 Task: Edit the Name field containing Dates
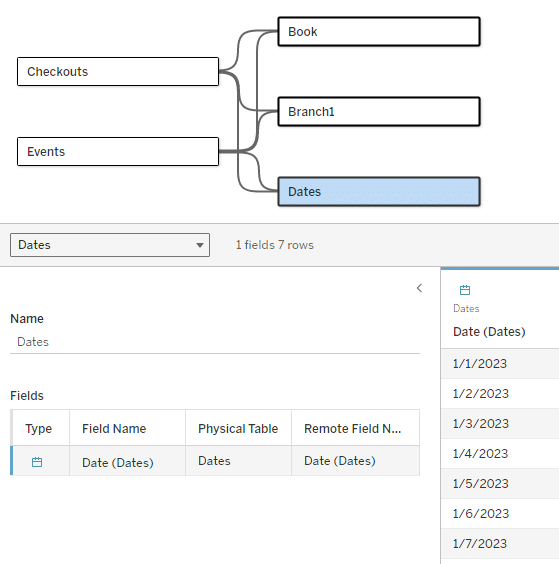coord(215,342)
